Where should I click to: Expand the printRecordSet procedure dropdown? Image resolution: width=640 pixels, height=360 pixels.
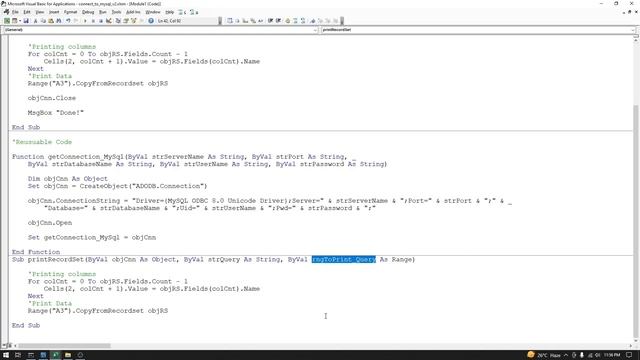(x=633, y=30)
